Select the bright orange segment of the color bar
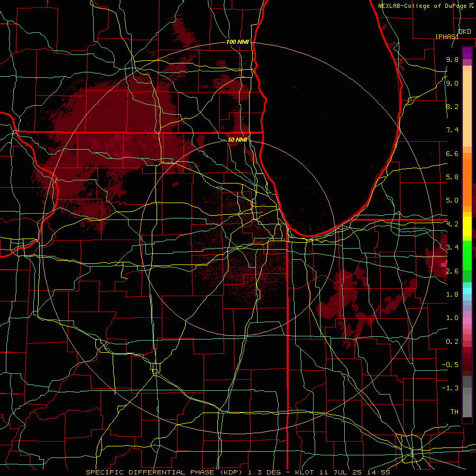 tap(467, 182)
